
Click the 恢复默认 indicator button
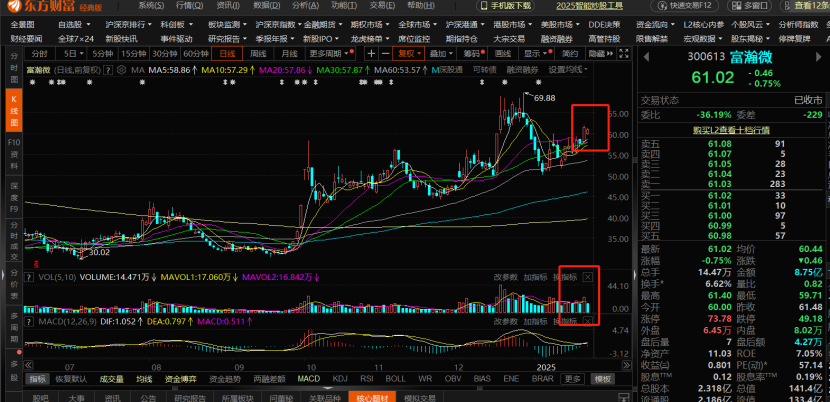[x=71, y=379]
